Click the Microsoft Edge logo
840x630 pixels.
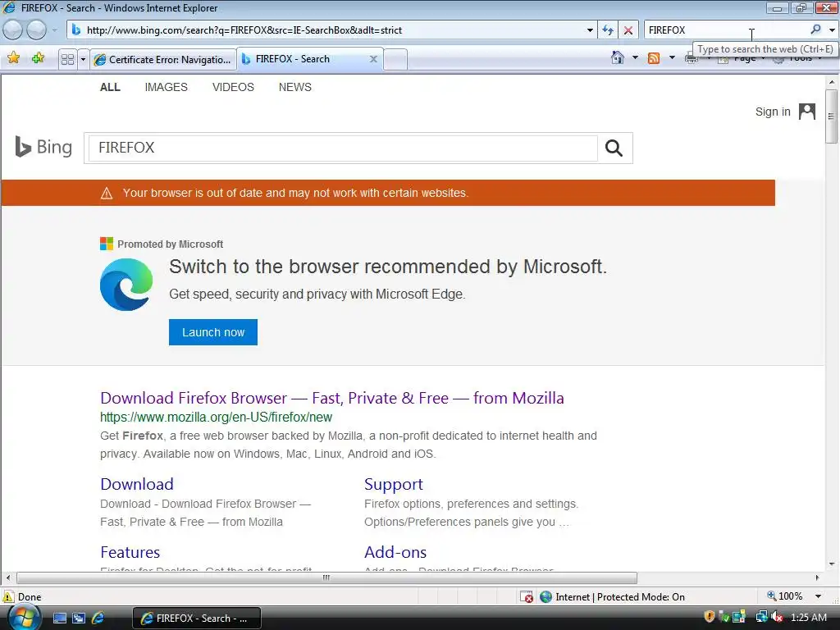[x=126, y=285]
